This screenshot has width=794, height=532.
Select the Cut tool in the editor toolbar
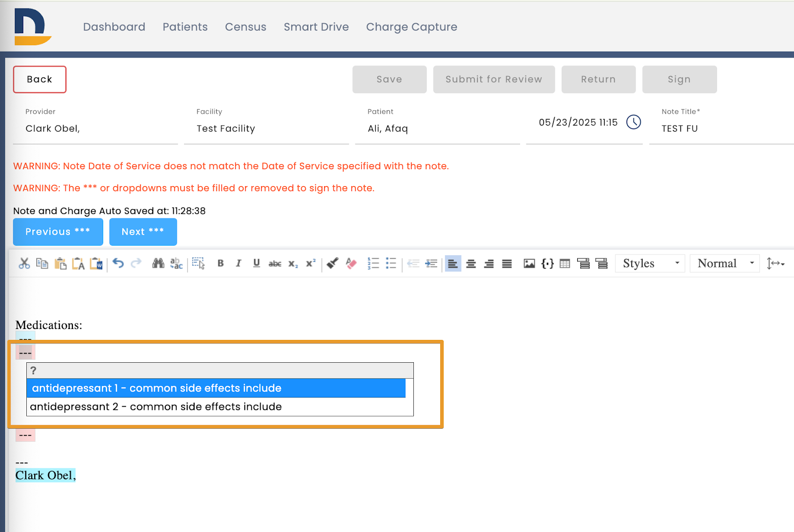24,264
